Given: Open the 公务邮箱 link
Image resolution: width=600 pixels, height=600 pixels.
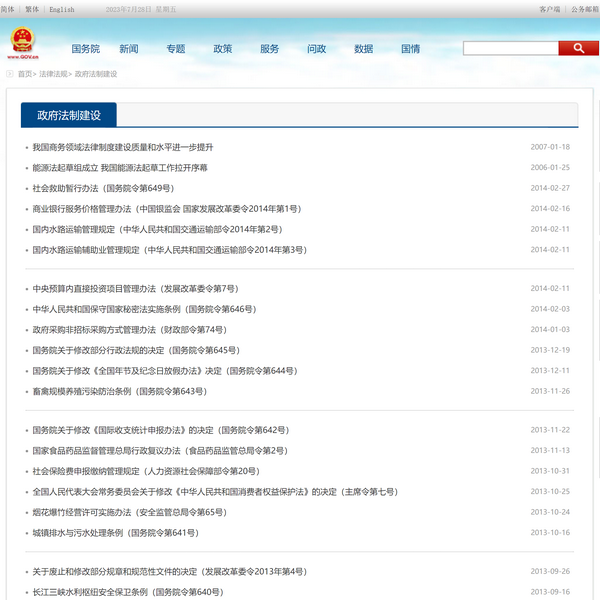Looking at the screenshot, I should tap(585, 9).
